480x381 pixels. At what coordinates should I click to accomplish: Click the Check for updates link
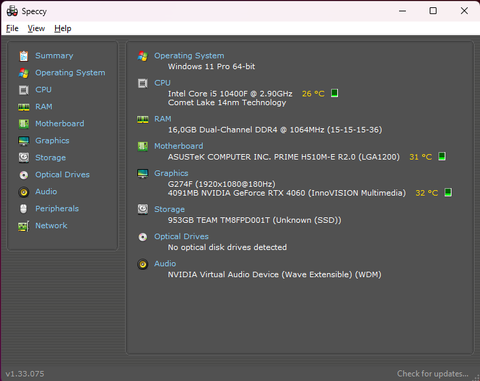pos(432,374)
